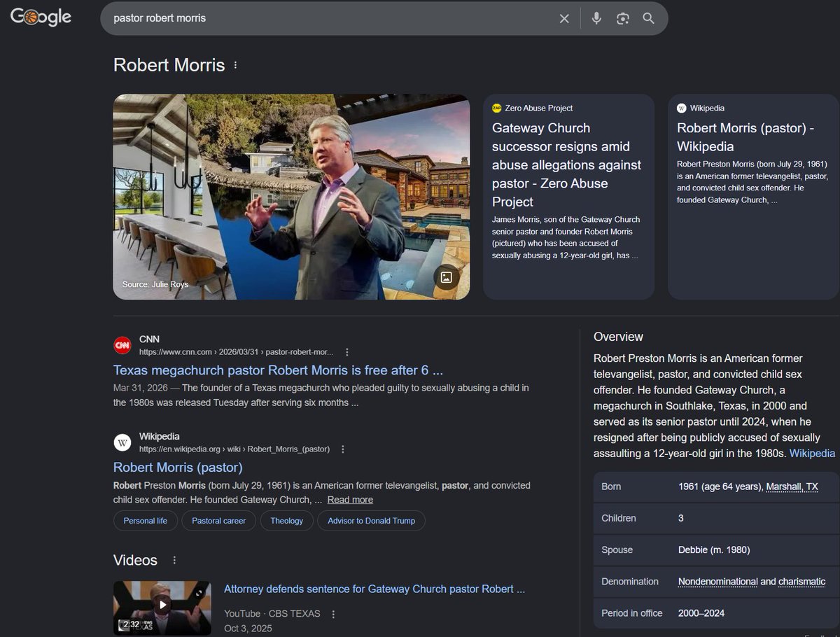Open image viewer icon on main photo
Image resolution: width=840 pixels, height=637 pixels.
(446, 277)
